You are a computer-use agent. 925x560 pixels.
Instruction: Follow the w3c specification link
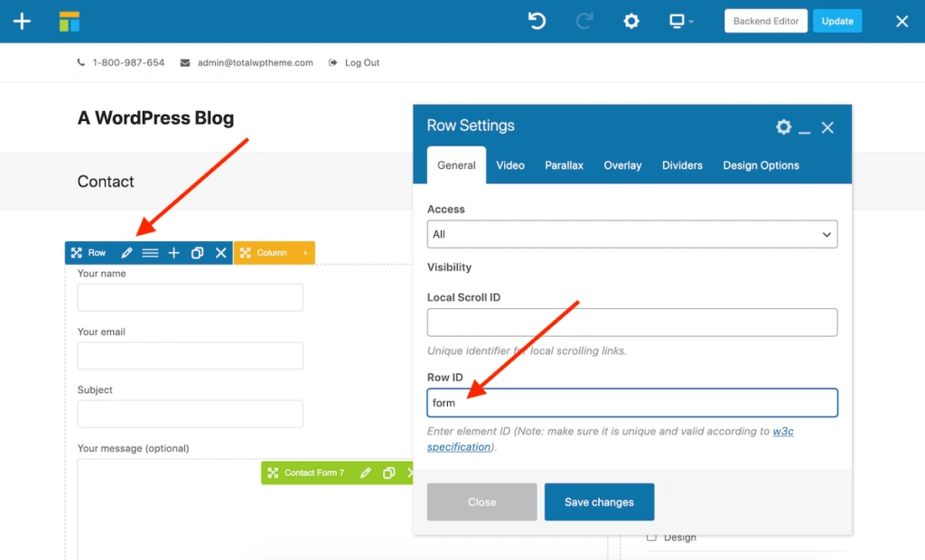pos(782,432)
